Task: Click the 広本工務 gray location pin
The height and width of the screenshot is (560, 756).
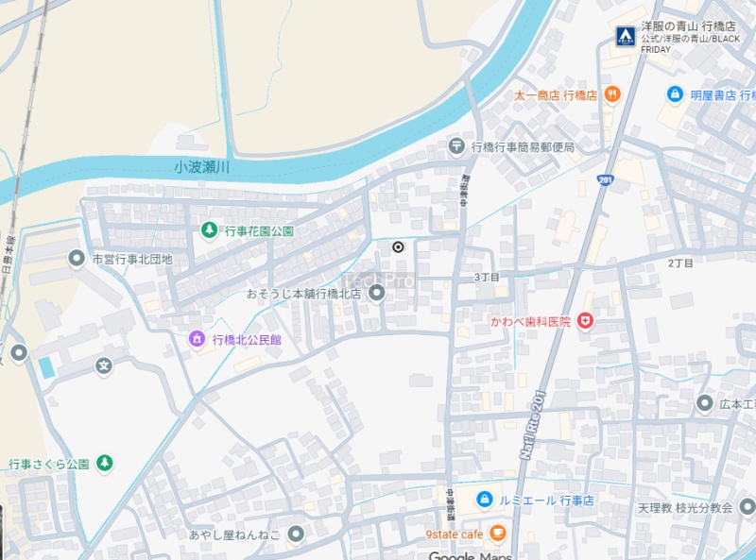Action: (704, 403)
